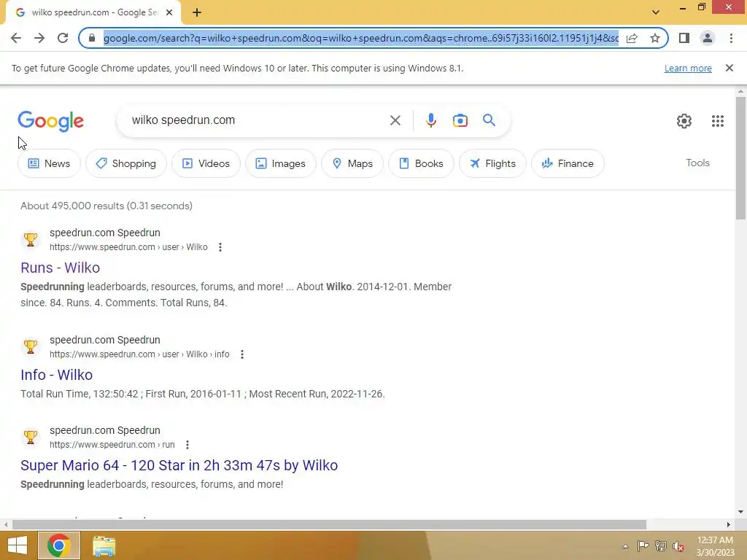Viewport: 747px width, 560px height.
Task: Open the Windows Start button
Action: tap(18, 545)
